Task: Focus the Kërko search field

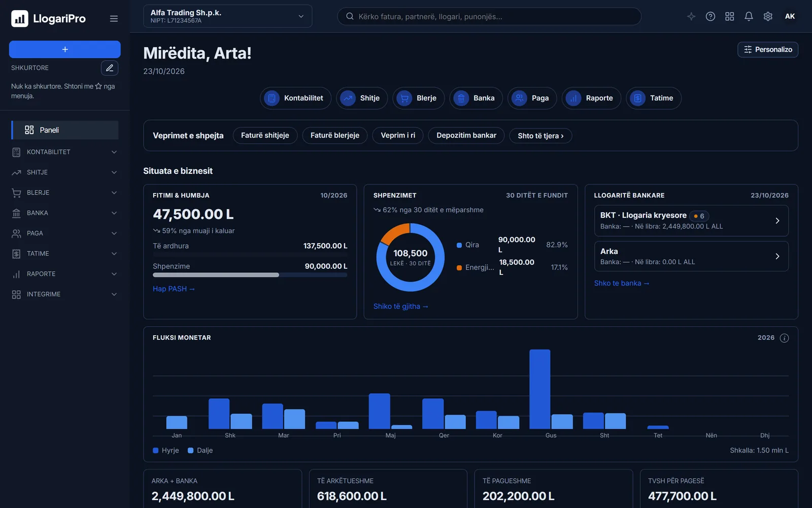Action: (489, 16)
